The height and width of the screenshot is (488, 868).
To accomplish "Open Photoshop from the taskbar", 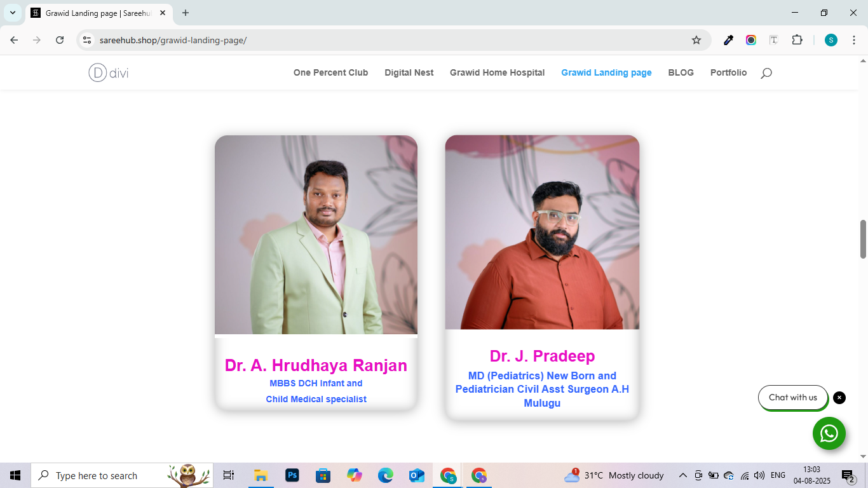I will [x=292, y=475].
